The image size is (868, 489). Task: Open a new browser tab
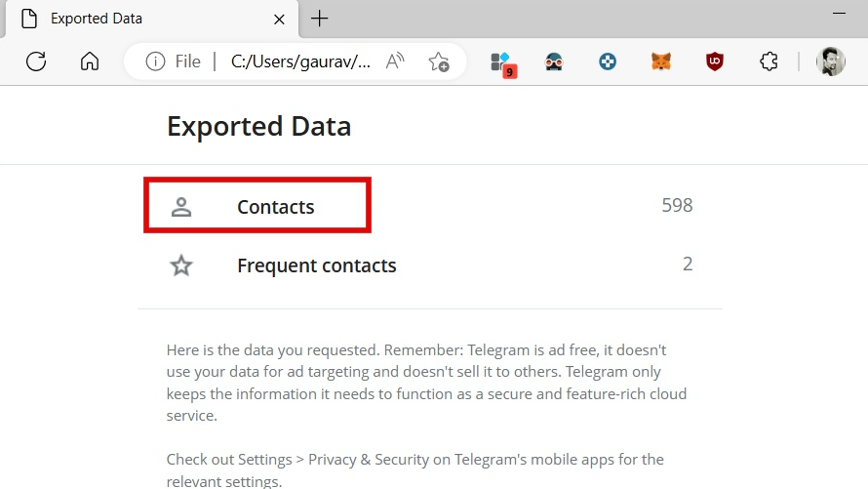click(x=320, y=19)
